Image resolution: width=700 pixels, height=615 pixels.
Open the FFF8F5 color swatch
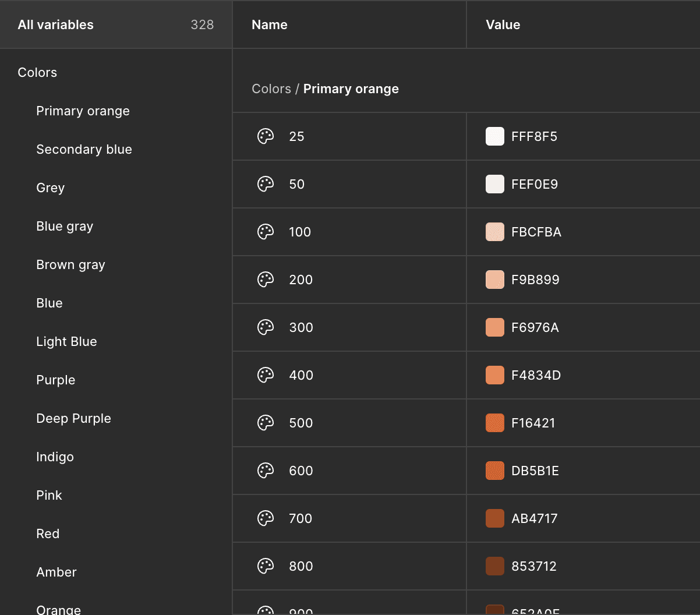[495, 136]
